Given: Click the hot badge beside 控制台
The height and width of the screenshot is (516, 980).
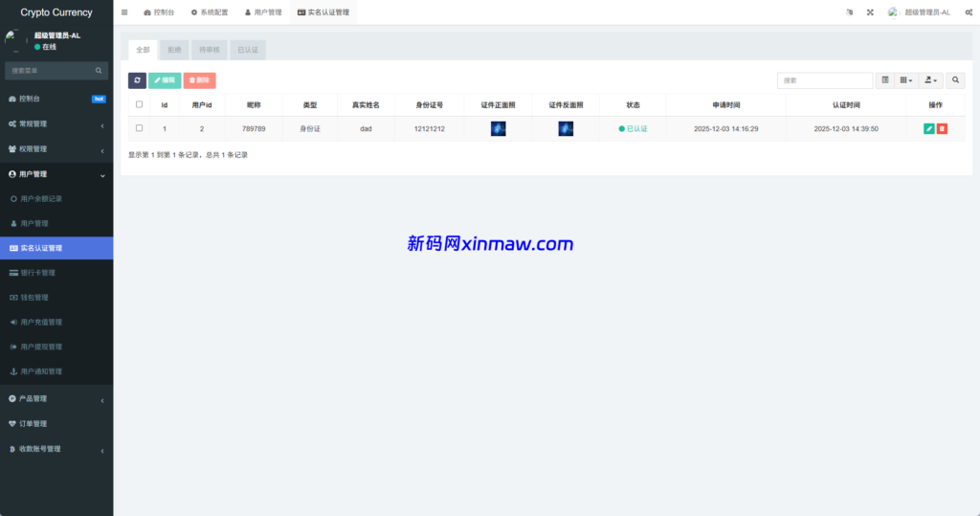Looking at the screenshot, I should click(x=99, y=99).
